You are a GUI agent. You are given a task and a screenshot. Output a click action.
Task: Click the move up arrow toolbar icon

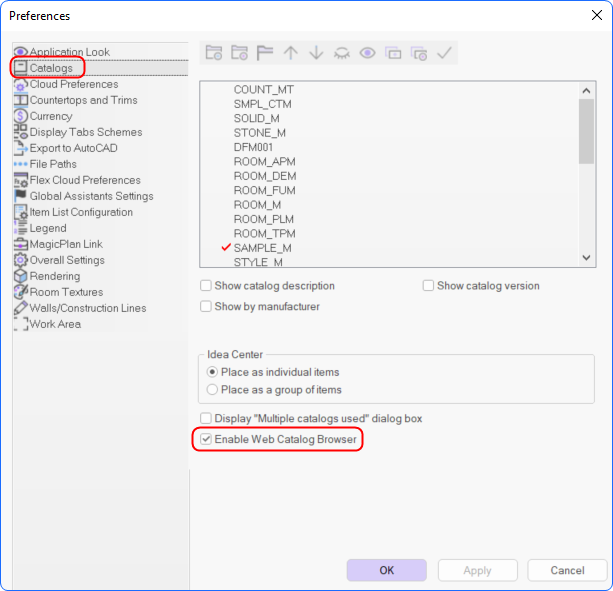(x=290, y=53)
